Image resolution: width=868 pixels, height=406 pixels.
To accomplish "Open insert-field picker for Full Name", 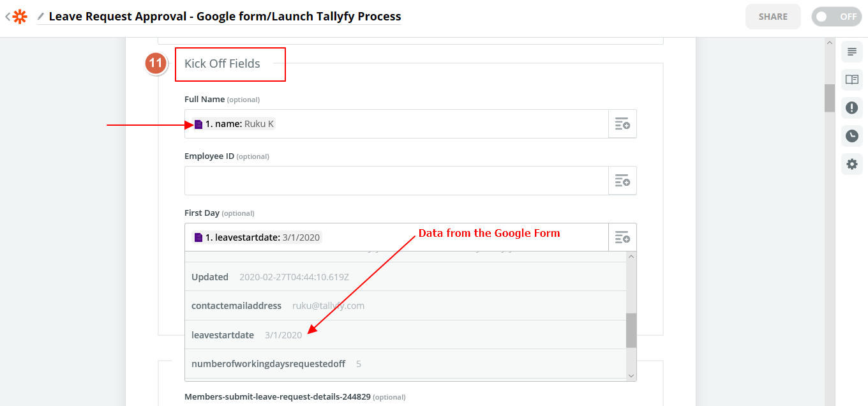I will (x=622, y=124).
